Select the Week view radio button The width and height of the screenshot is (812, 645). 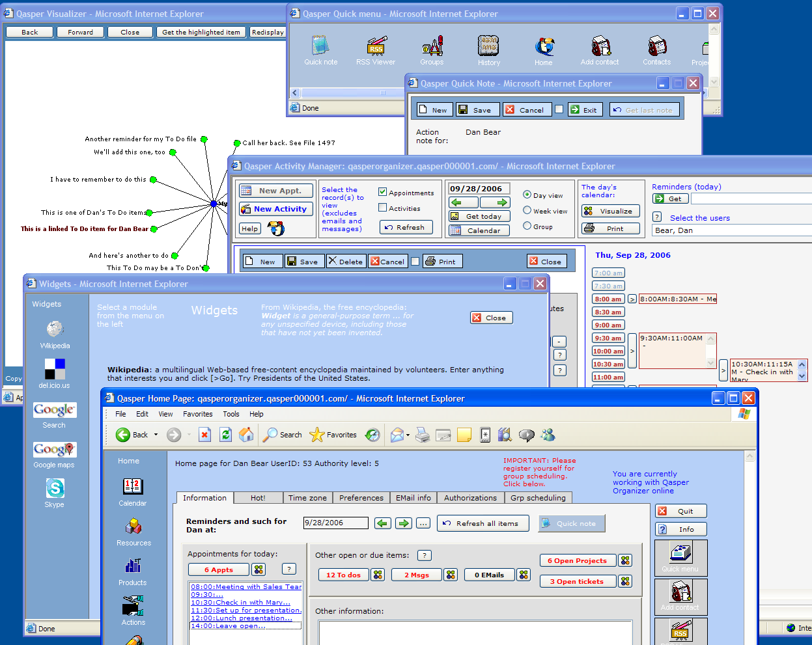[x=527, y=210]
